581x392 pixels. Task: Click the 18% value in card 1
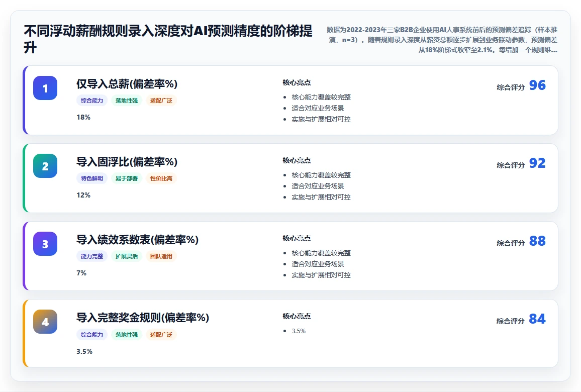coord(83,117)
